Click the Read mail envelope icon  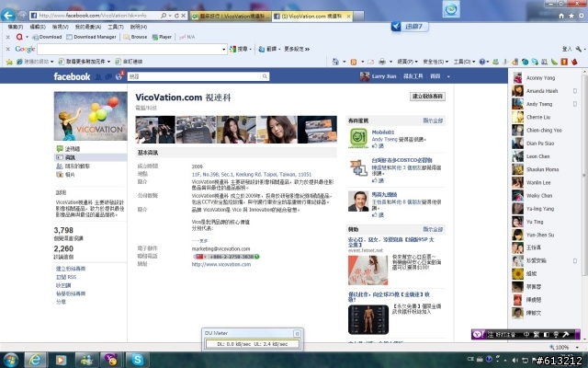pyautogui.click(x=370, y=62)
